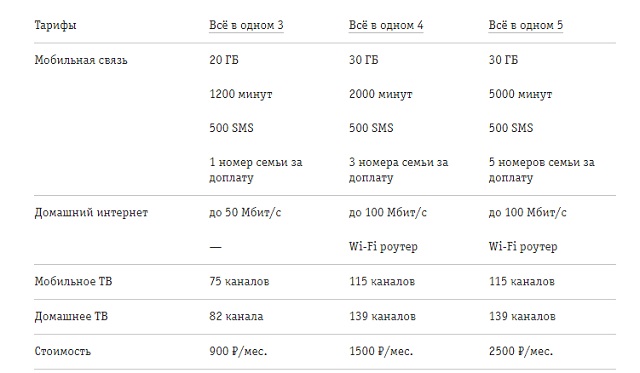Click the 900 ₽/мес. price cell
The width and height of the screenshot is (640, 373).
pyautogui.click(x=238, y=351)
